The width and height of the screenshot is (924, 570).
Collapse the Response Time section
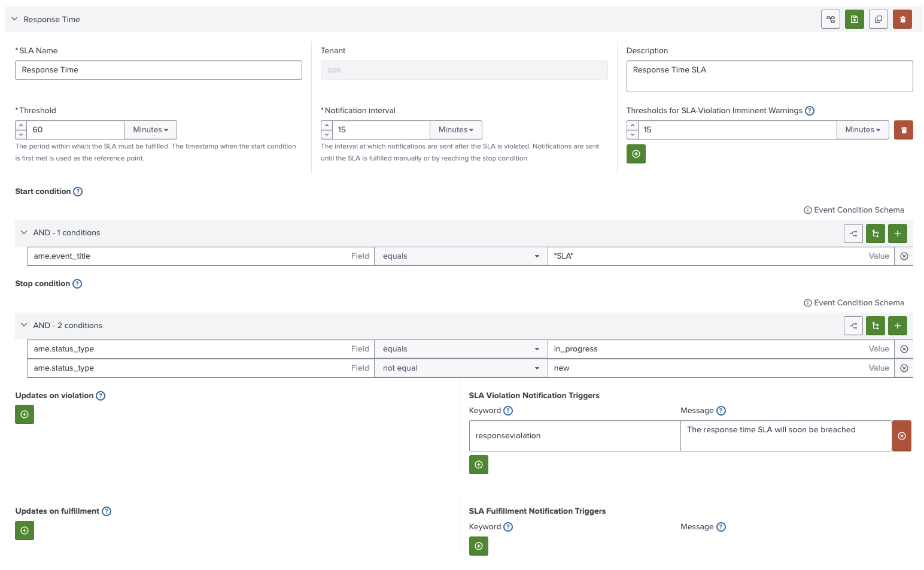(x=14, y=19)
